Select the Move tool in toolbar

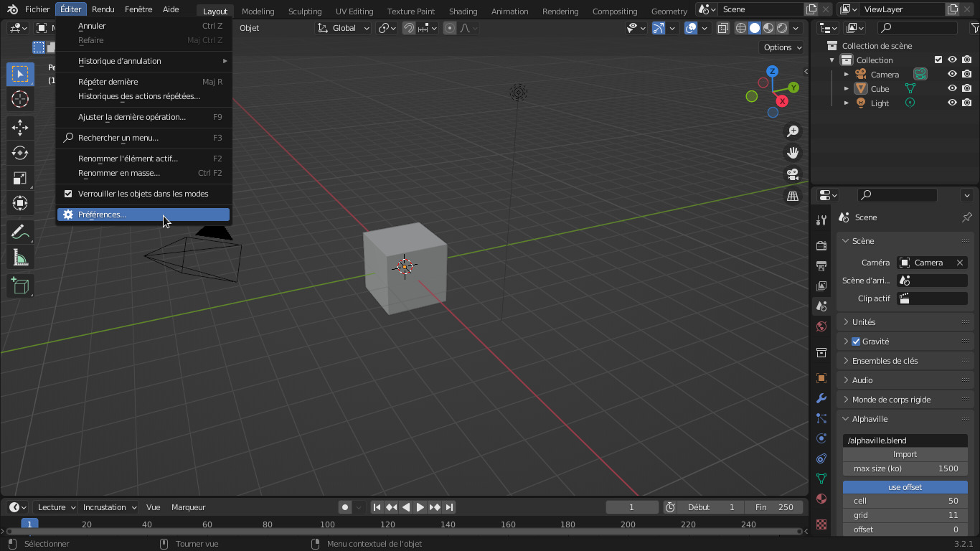[20, 128]
